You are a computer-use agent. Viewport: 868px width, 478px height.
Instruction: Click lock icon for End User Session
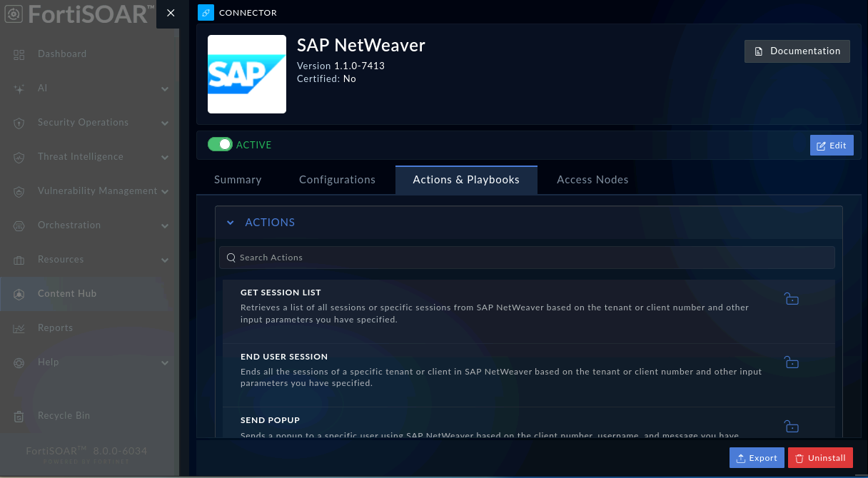pos(791,362)
